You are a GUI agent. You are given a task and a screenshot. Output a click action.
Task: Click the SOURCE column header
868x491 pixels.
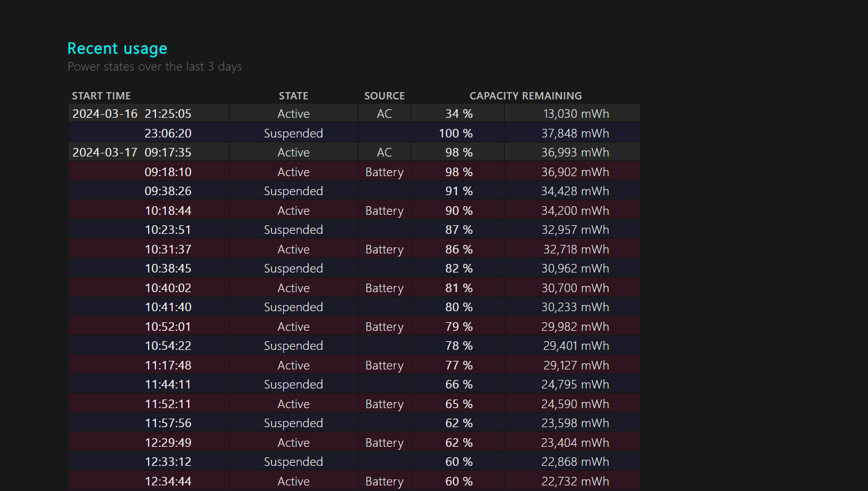(385, 96)
